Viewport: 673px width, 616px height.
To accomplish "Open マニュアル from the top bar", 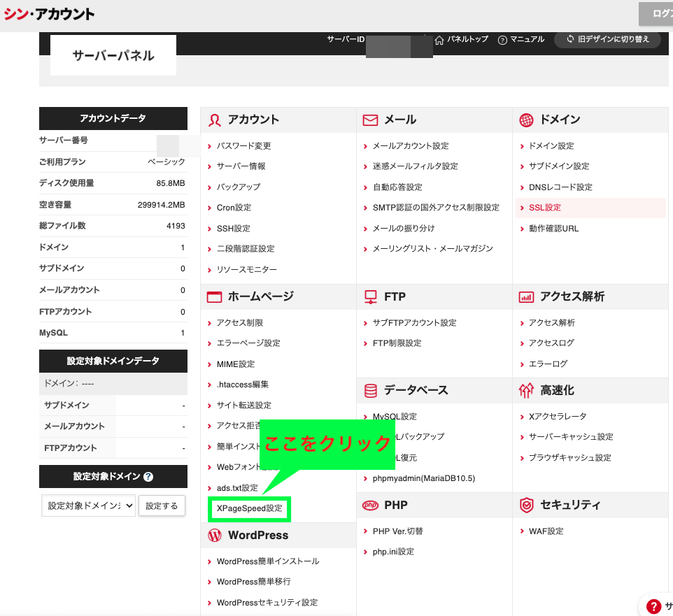I will pos(523,40).
